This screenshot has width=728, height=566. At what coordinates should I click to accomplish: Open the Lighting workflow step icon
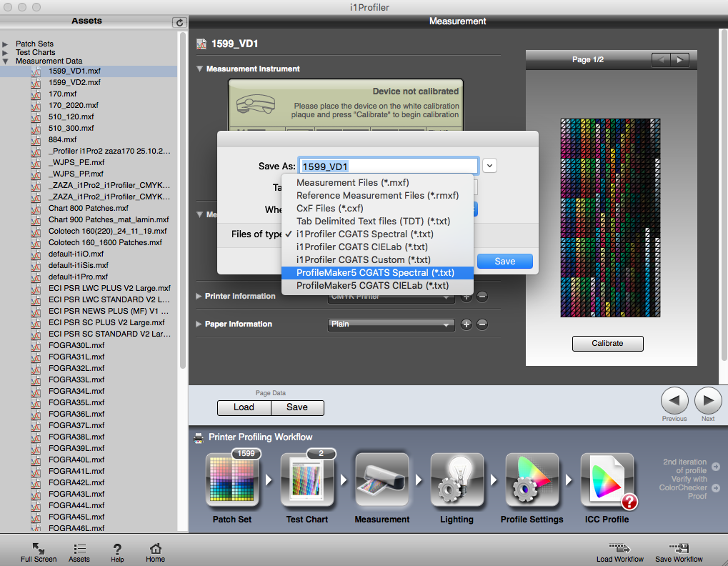(457, 480)
